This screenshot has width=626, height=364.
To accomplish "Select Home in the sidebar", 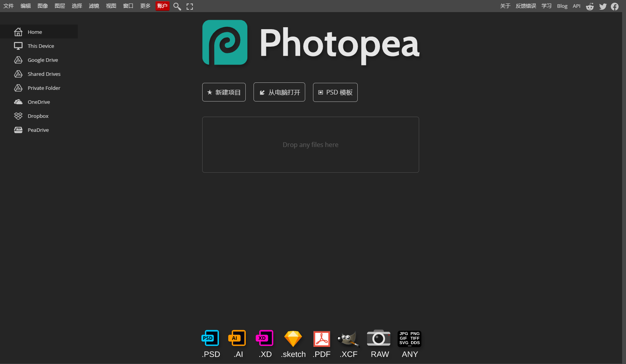I will click(x=39, y=32).
